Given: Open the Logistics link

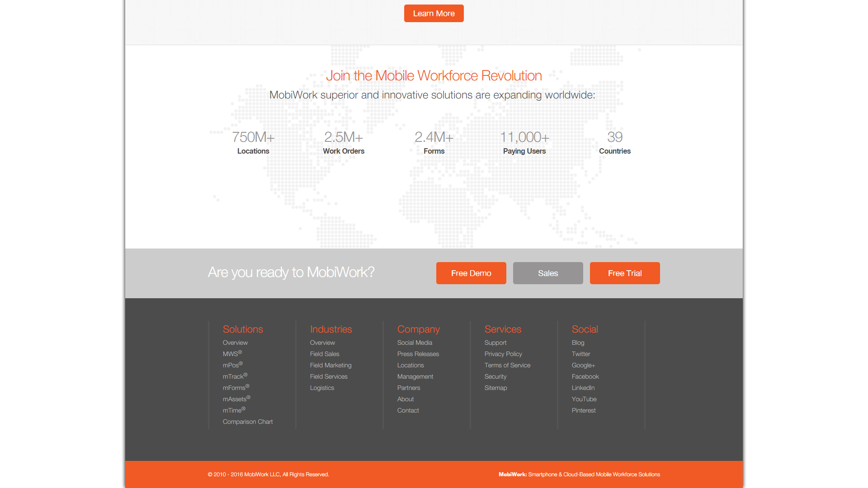Looking at the screenshot, I should [322, 388].
